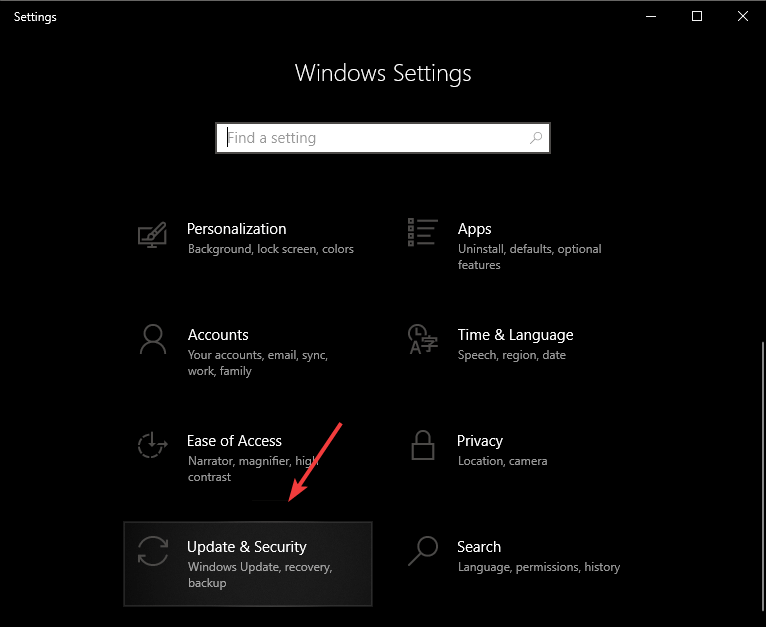Click the Privacy padlock icon
The width and height of the screenshot is (766, 627).
pos(423,445)
